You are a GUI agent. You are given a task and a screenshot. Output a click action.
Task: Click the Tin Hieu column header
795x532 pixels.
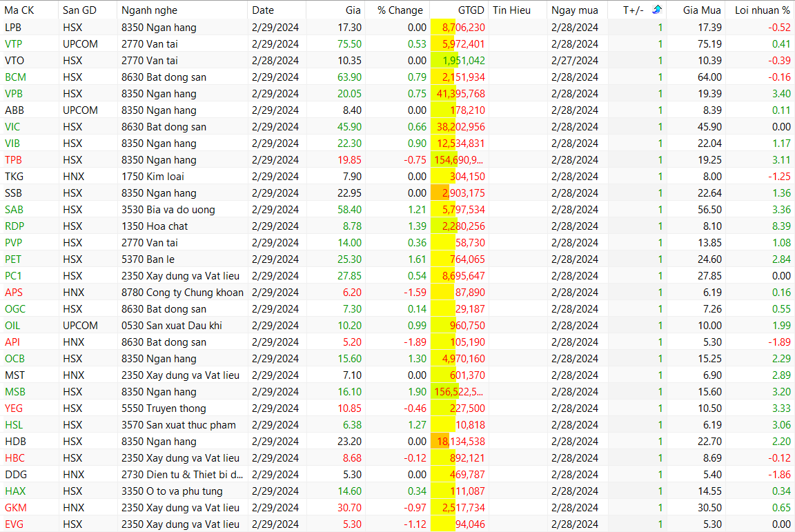[x=509, y=10]
